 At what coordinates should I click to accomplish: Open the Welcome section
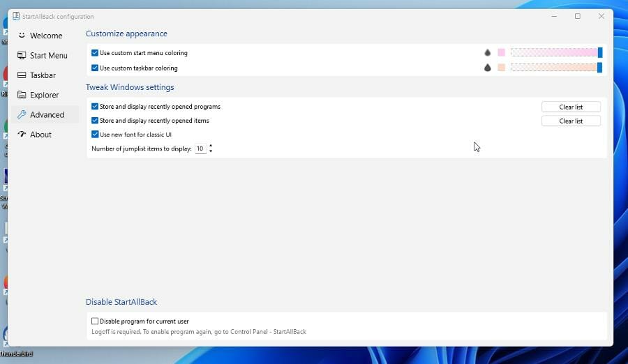click(x=45, y=36)
